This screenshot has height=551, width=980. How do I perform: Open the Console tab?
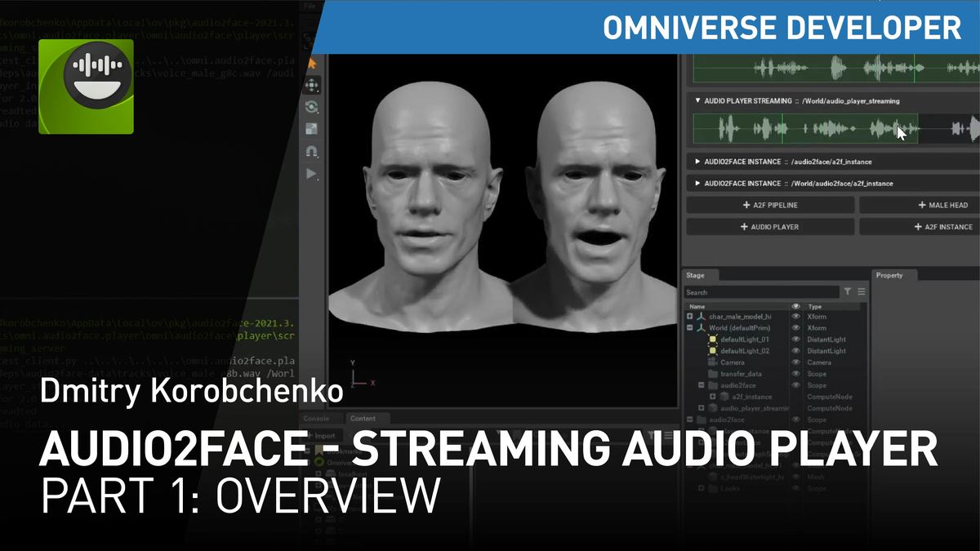point(316,419)
